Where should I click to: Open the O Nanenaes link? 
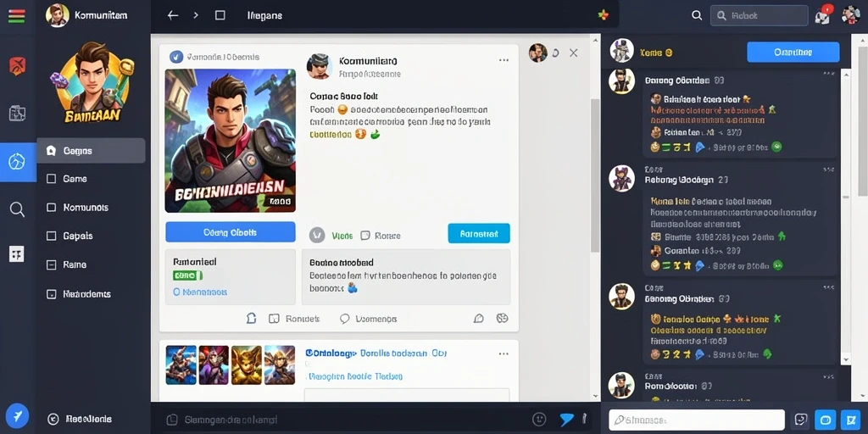(200, 292)
